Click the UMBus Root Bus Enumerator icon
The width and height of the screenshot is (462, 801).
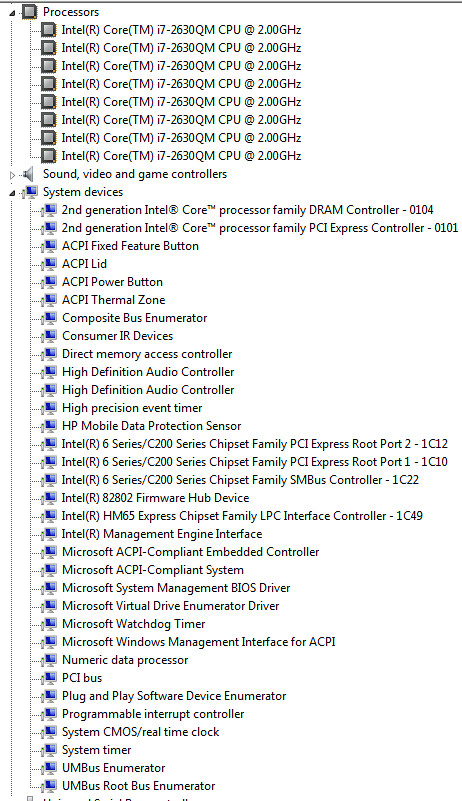pos(49,786)
